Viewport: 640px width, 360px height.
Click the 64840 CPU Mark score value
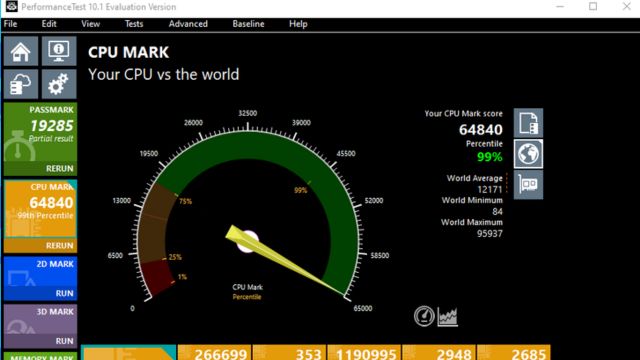(x=481, y=130)
